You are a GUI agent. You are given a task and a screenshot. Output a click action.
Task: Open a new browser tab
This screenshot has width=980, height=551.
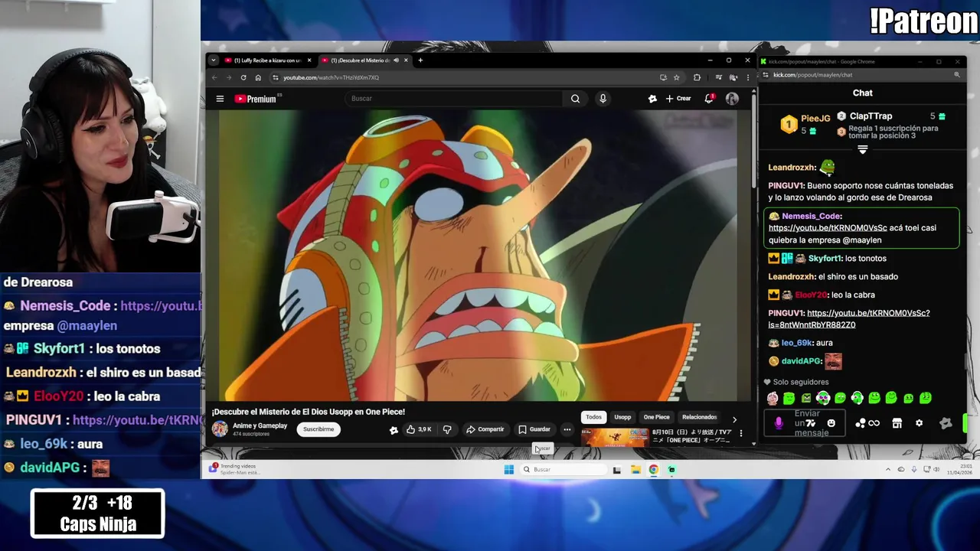[420, 60]
